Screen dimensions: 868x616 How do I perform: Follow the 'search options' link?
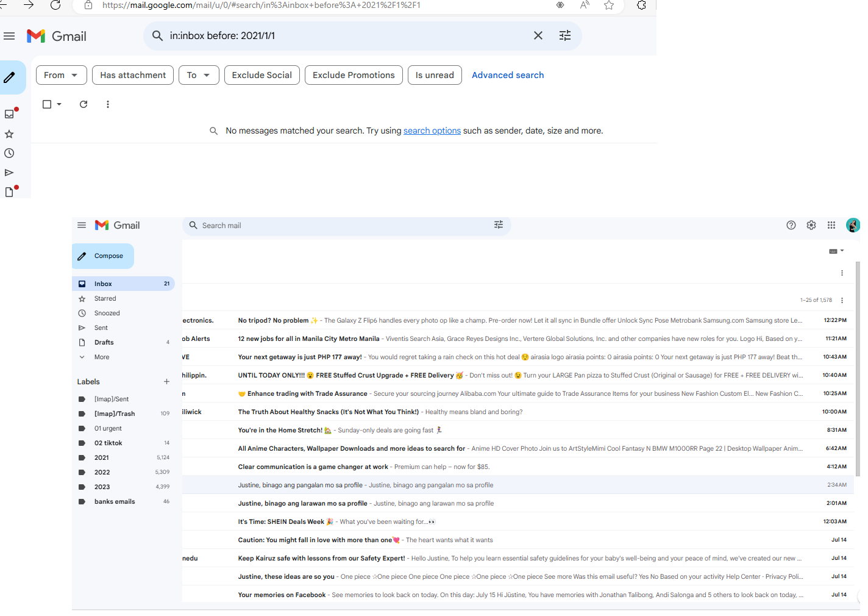tap(432, 131)
